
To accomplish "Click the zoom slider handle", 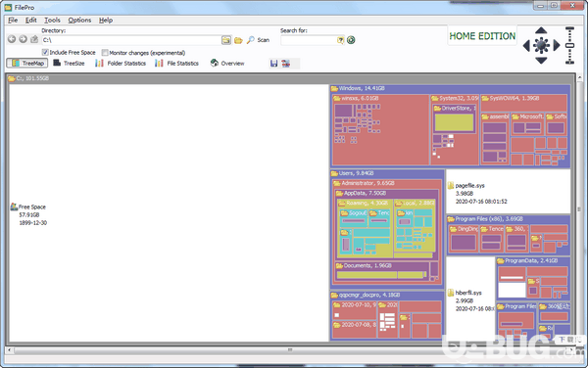I will pos(569,45).
